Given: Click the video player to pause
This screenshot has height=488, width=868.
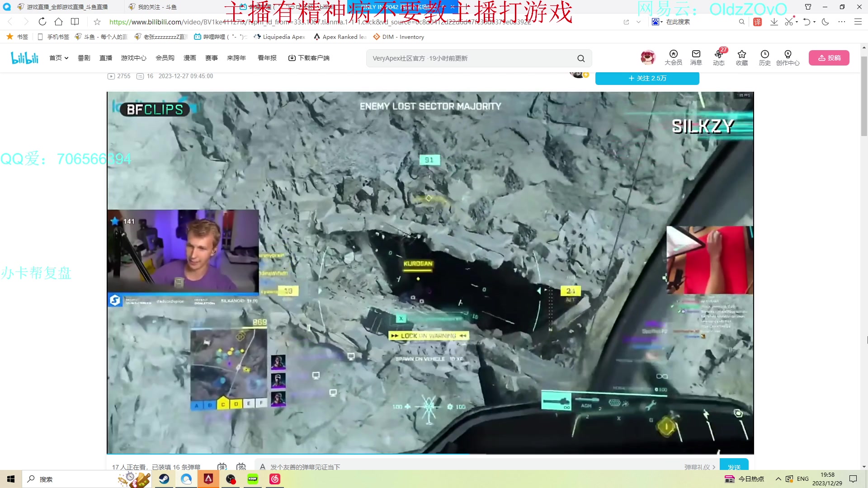Looking at the screenshot, I should pos(430,272).
